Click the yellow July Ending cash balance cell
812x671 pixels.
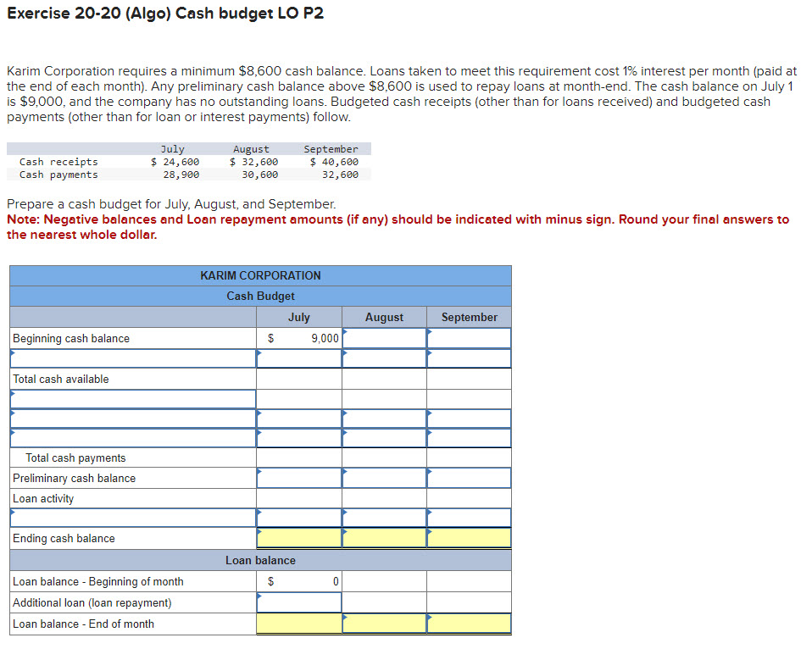[298, 537]
